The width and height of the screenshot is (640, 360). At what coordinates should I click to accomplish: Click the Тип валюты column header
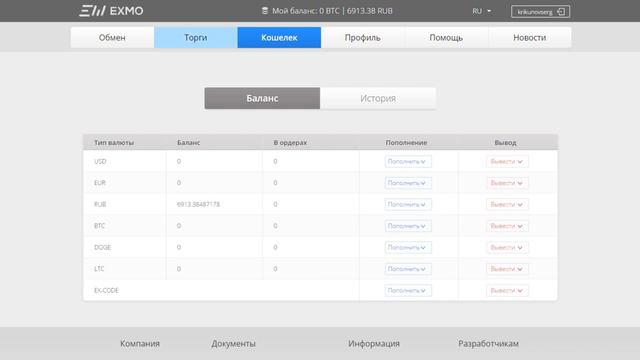click(114, 143)
